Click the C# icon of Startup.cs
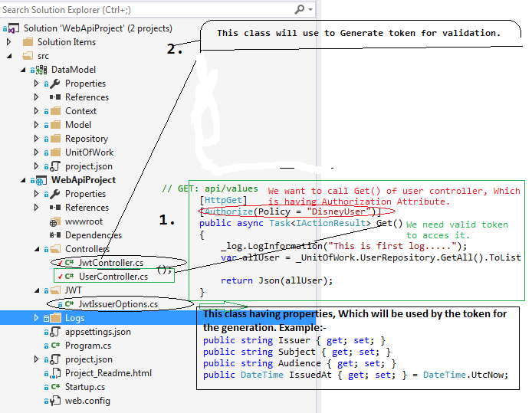 [x=55, y=387]
